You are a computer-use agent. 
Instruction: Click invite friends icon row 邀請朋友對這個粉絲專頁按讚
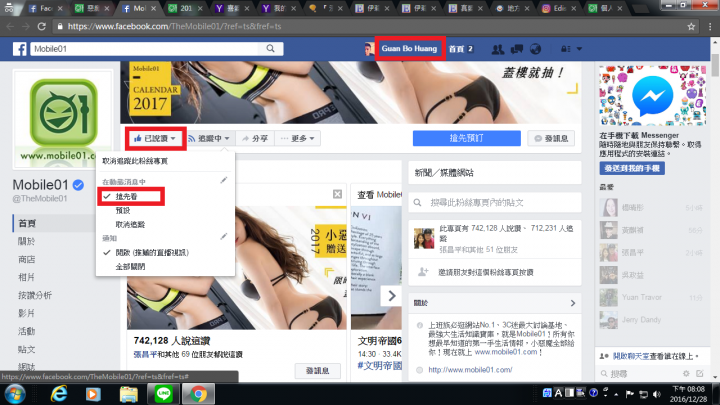495,272
